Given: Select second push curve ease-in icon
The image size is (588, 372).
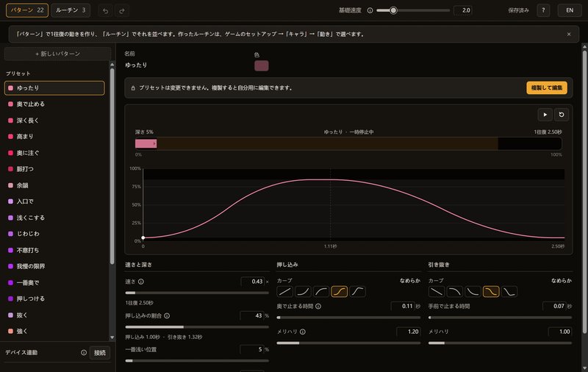Looking at the screenshot, I should [303, 291].
